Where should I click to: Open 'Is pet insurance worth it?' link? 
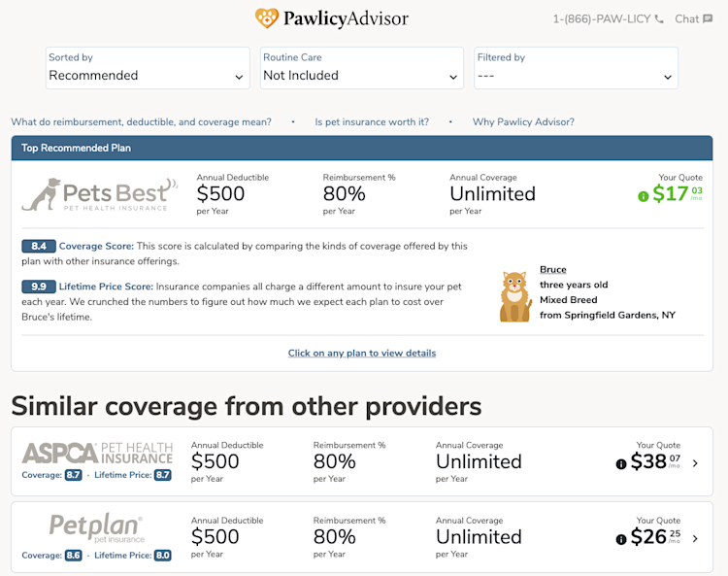tap(372, 121)
